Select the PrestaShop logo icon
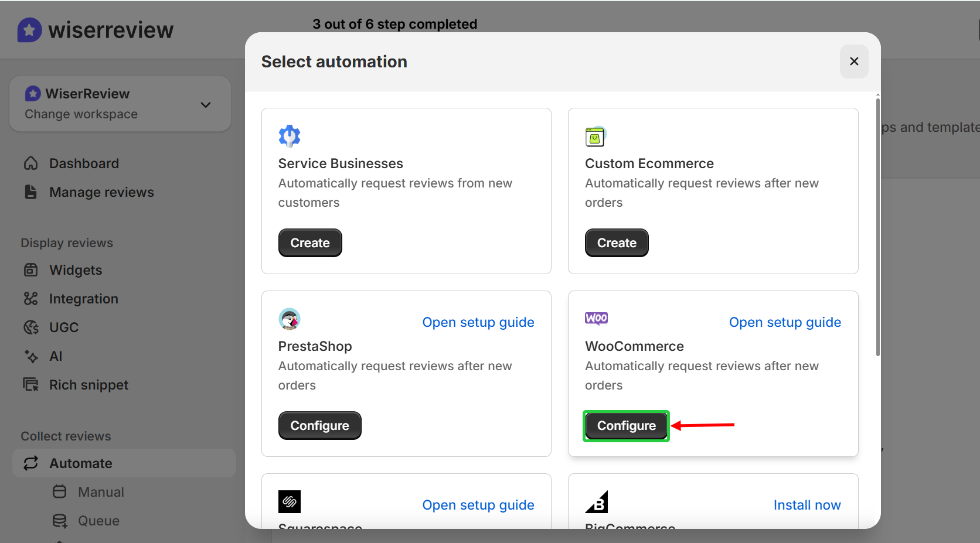 [x=289, y=319]
